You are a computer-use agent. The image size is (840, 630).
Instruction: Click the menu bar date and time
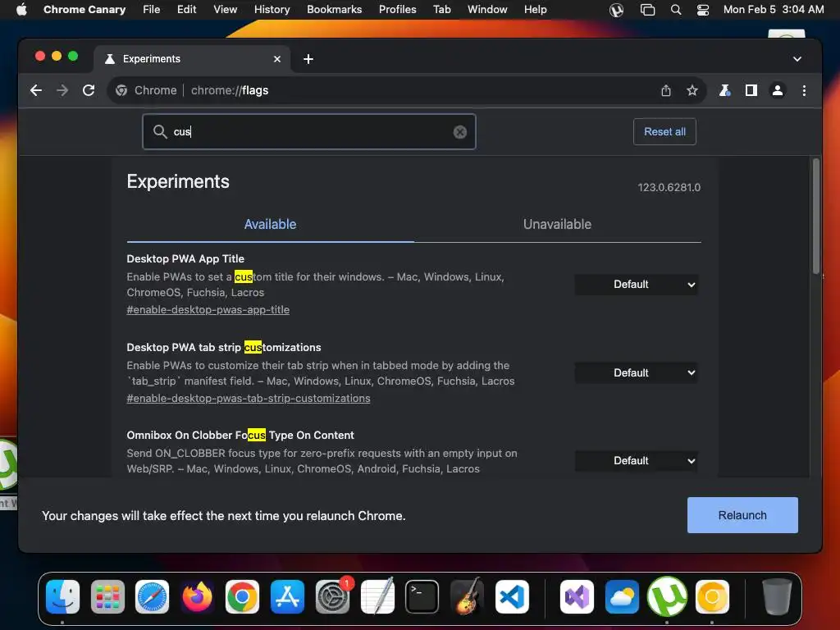tap(774, 10)
